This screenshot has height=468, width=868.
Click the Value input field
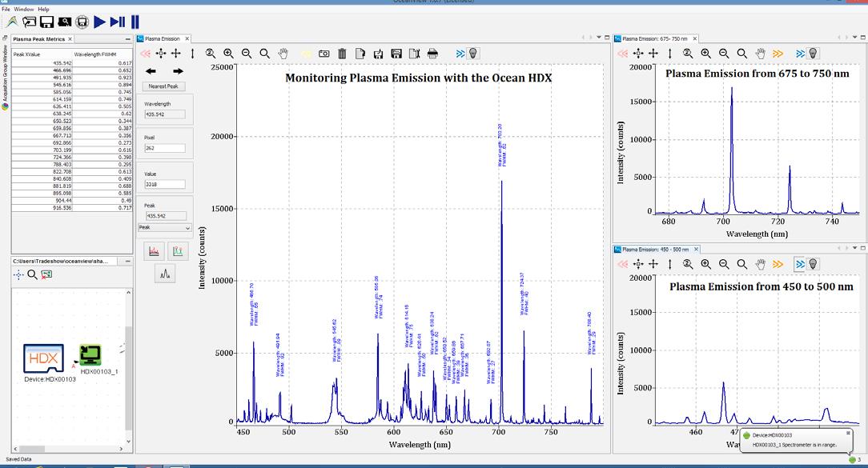click(165, 184)
